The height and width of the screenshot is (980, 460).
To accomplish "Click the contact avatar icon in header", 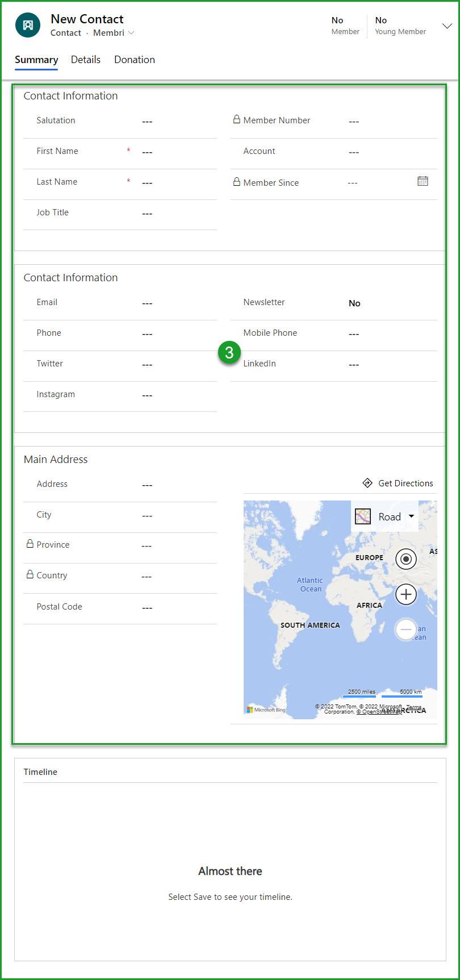I will pyautogui.click(x=28, y=26).
